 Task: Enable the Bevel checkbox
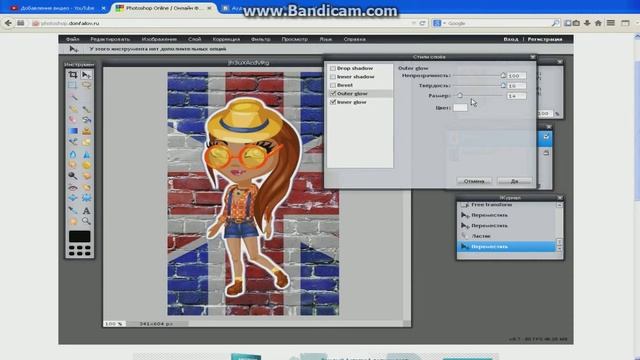333,85
